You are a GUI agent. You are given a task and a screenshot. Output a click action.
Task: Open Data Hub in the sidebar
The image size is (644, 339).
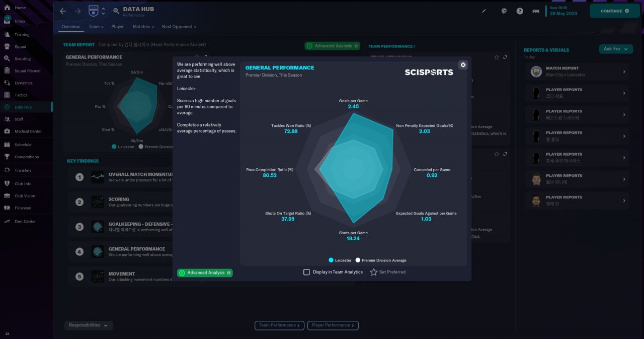(26, 107)
